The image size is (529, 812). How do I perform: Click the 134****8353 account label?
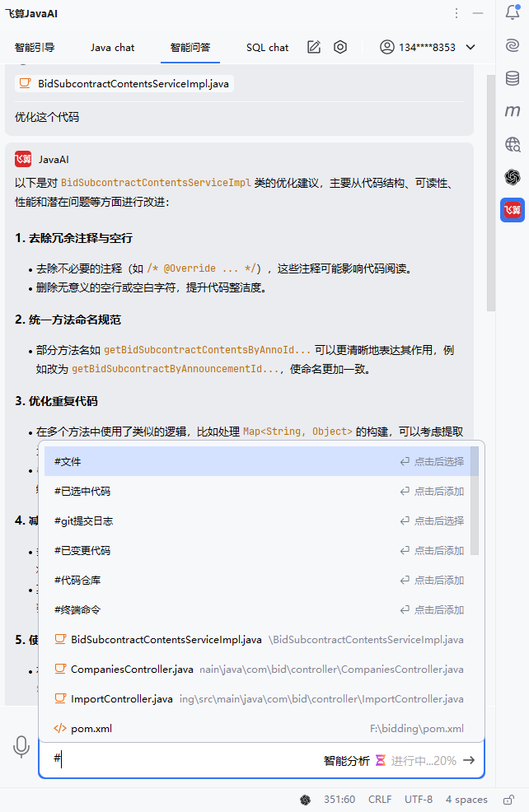(x=427, y=48)
